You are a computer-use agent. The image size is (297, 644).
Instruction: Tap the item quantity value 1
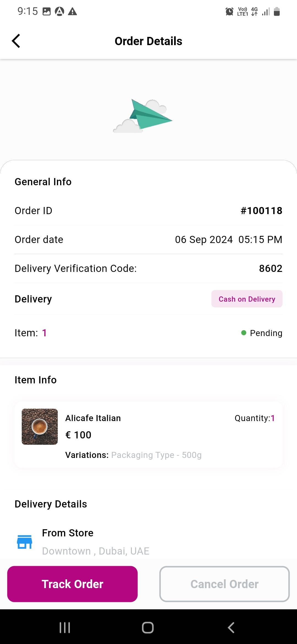click(273, 418)
